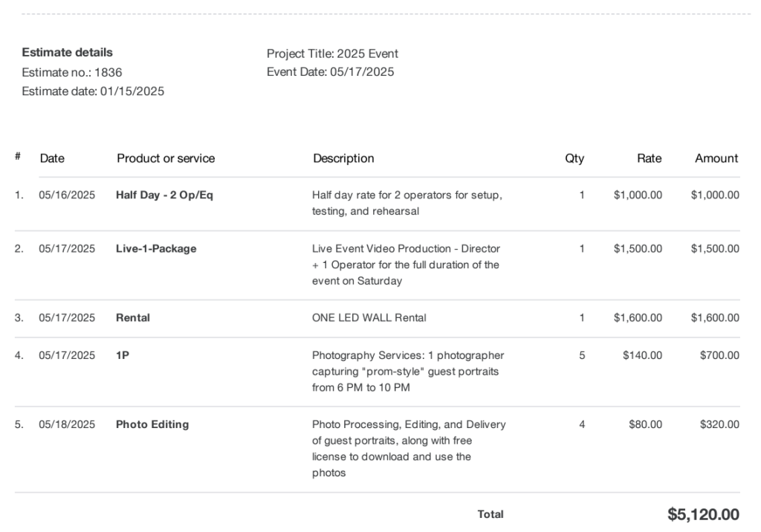Click the Description column header
761x532 pixels.
(343, 158)
